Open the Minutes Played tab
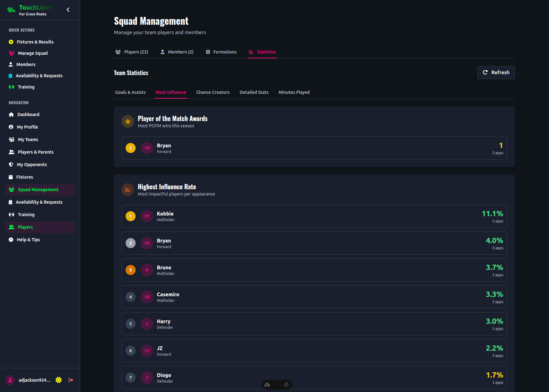Image resolution: width=549 pixels, height=392 pixels. 294,92
